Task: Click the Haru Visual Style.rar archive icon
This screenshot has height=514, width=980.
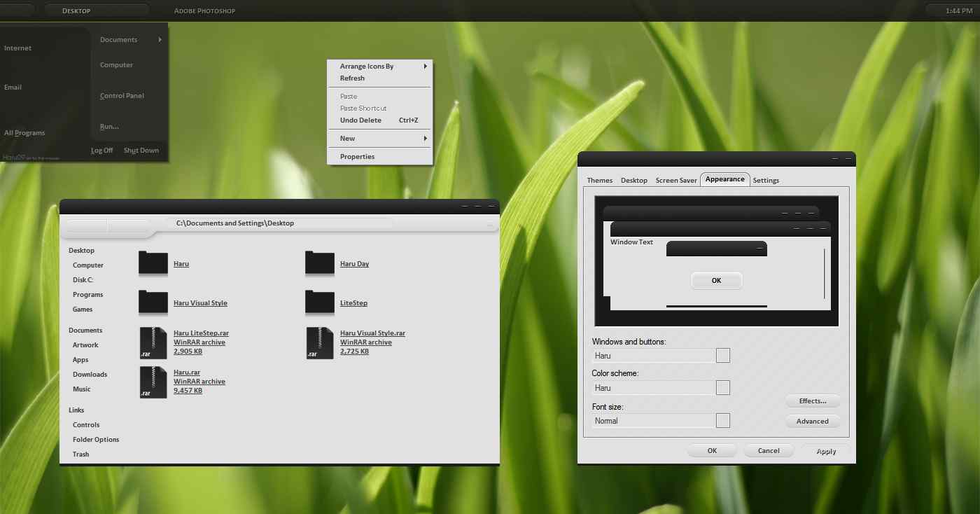Action: pos(320,343)
